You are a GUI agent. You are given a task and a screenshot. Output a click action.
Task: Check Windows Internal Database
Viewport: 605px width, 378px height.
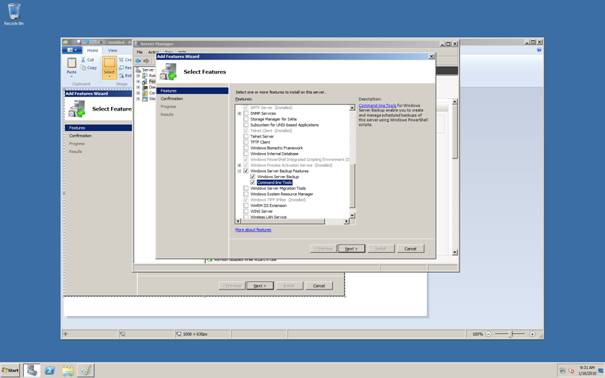click(246, 154)
